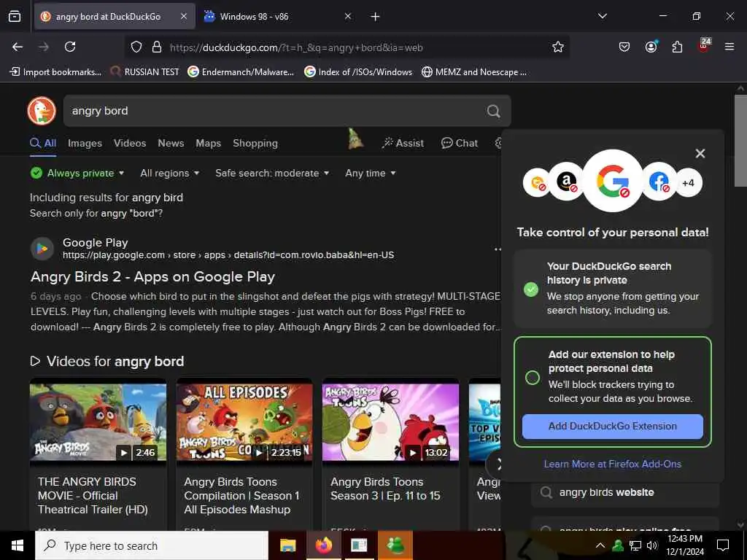
Task: Switch to the Maps tab
Action: [208, 143]
